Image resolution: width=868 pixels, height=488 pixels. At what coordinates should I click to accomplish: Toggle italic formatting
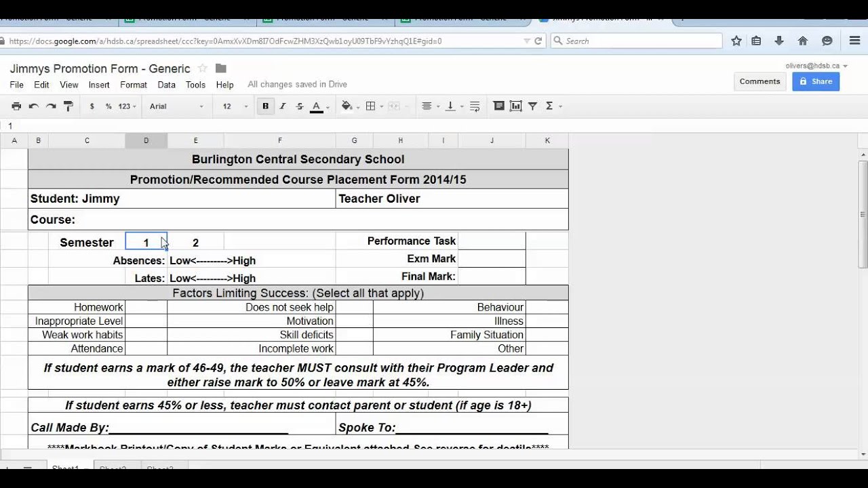[x=283, y=106]
